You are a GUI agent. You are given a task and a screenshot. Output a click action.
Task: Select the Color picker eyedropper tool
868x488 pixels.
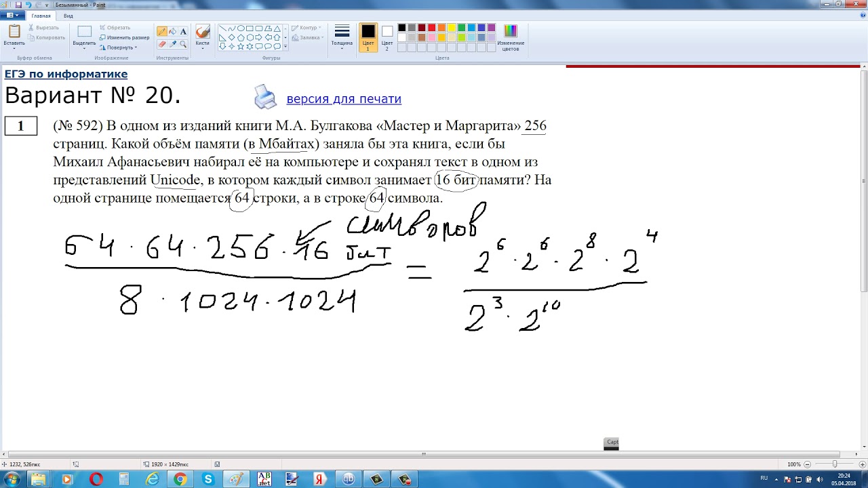[172, 44]
